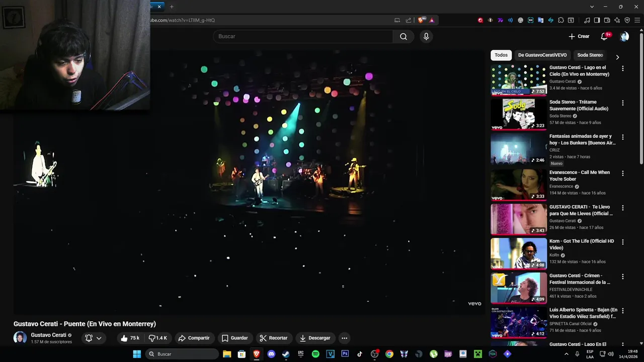Open options for Te Llevo video

point(623,208)
